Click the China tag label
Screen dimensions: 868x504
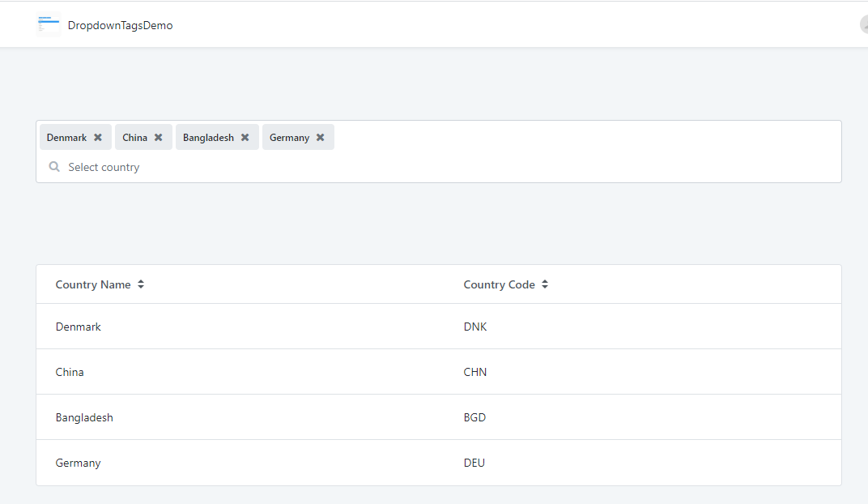134,138
